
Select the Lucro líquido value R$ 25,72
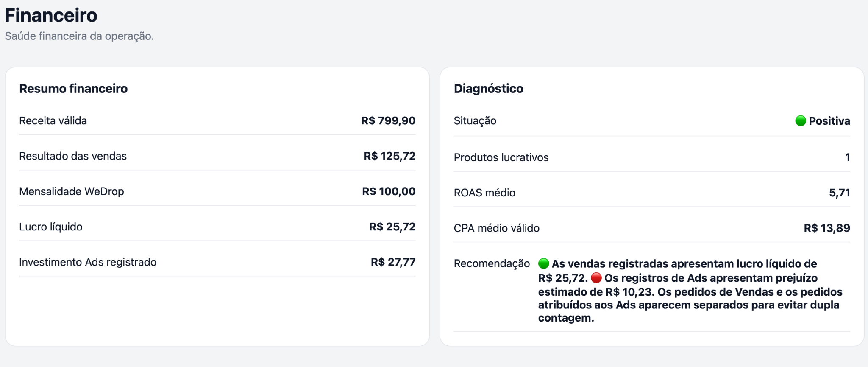click(x=392, y=227)
